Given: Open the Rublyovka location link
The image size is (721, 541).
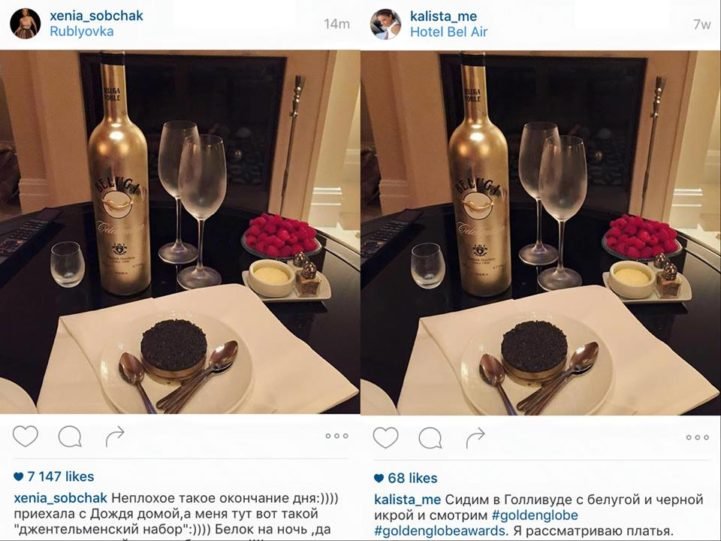Looking at the screenshot, I should tap(82, 32).
